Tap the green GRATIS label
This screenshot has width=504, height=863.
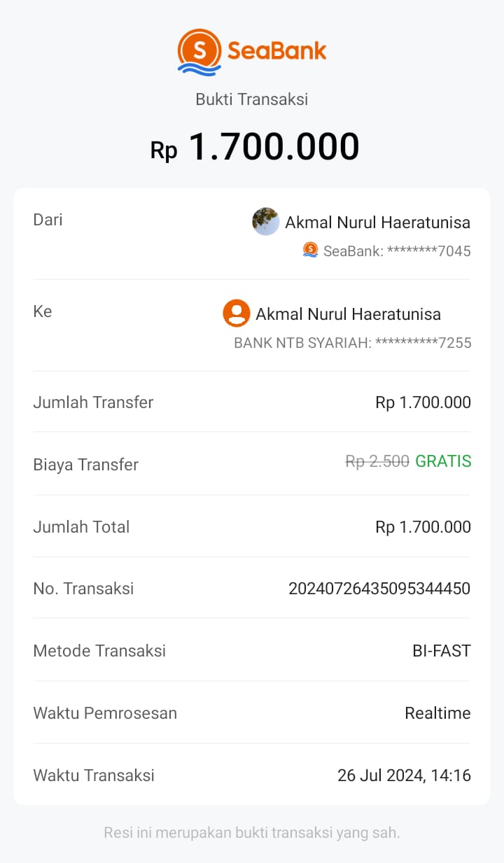(443, 461)
